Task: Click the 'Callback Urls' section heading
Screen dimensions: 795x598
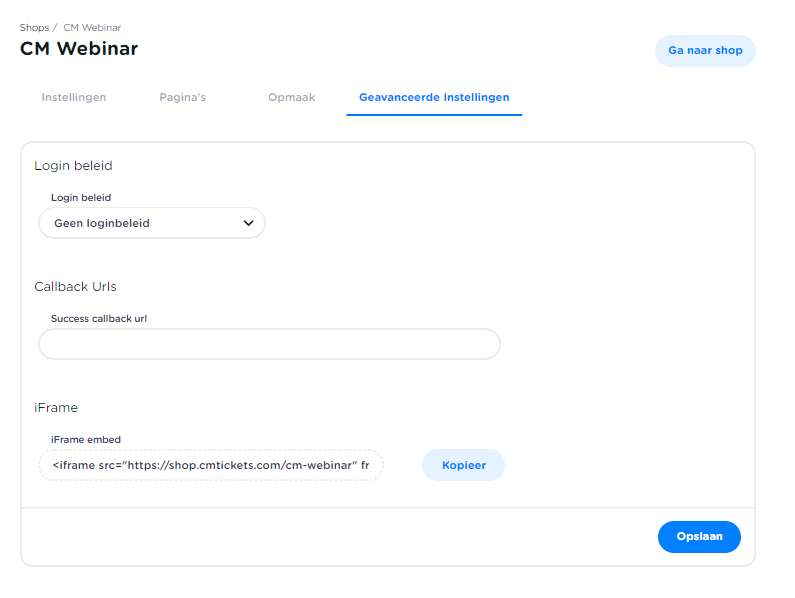Action: point(75,286)
